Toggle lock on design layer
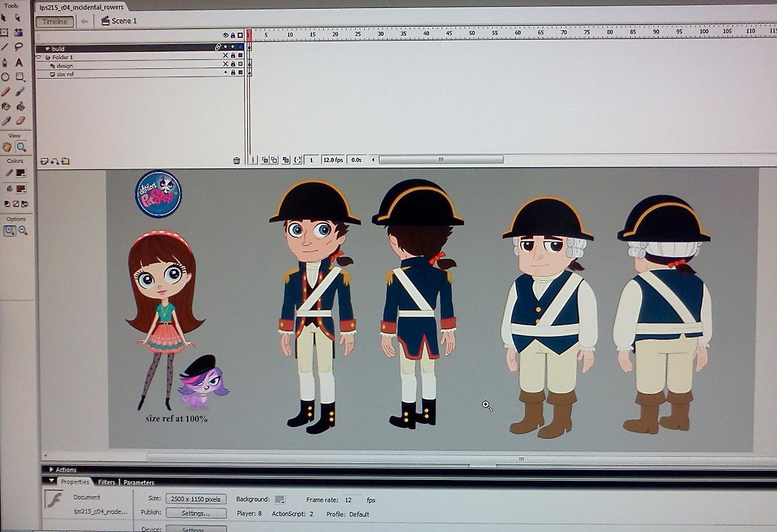This screenshot has height=532, width=777. (232, 64)
